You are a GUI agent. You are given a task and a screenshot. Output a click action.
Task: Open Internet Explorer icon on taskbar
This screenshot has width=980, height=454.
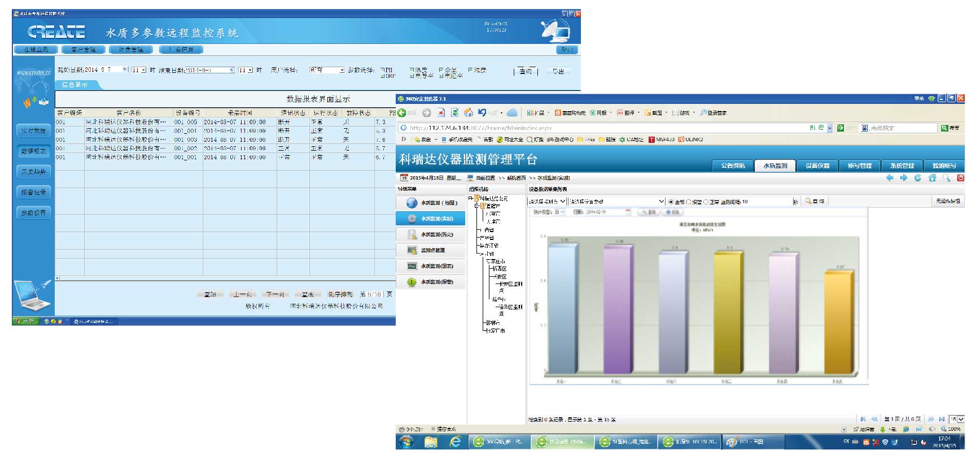(x=455, y=442)
